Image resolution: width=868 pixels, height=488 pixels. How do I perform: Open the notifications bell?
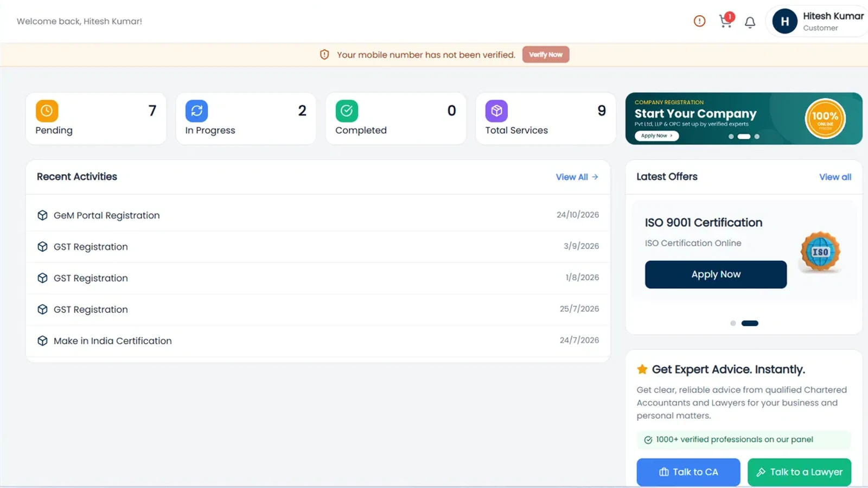coord(750,22)
